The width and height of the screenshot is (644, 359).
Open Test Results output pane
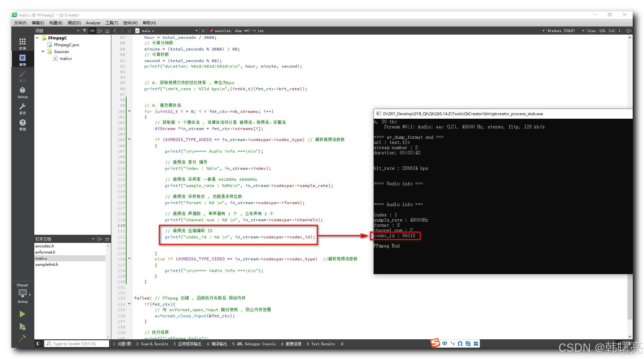click(x=321, y=344)
